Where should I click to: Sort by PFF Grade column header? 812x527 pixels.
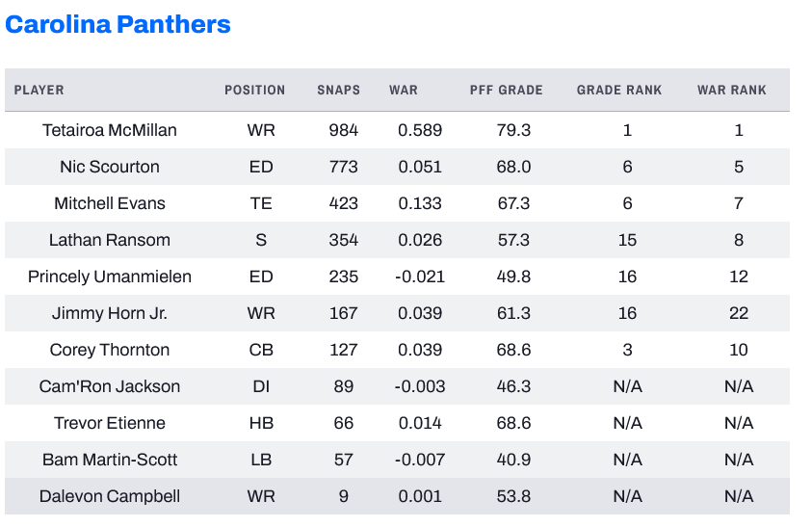tap(507, 91)
